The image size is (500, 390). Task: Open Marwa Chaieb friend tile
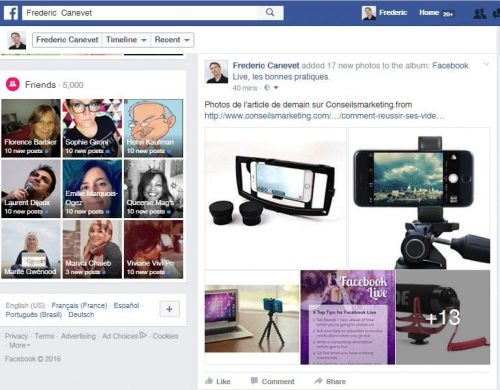pos(92,249)
